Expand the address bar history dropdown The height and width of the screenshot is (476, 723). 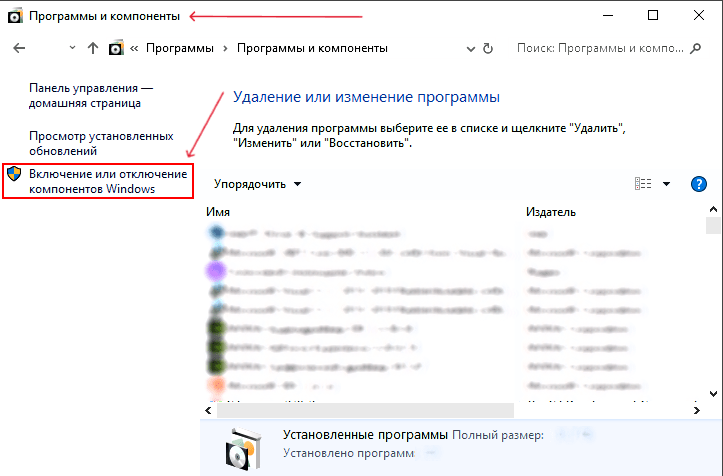pyautogui.click(x=470, y=48)
